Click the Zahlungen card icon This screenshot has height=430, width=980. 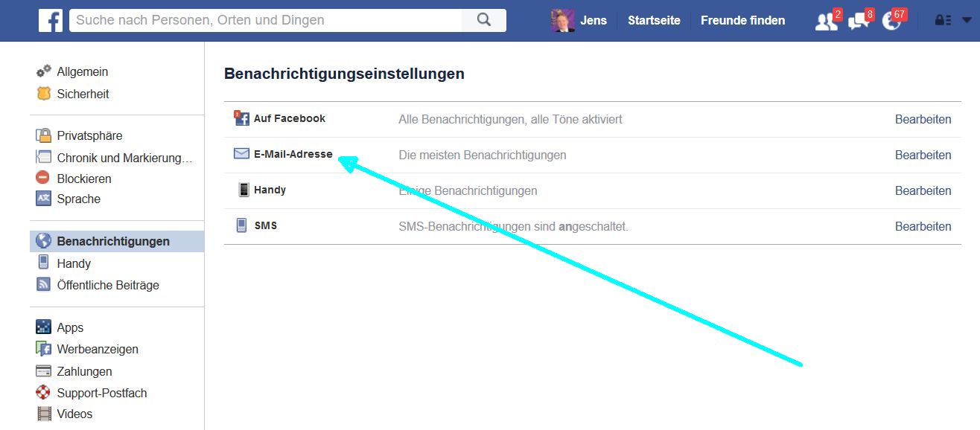[43, 371]
